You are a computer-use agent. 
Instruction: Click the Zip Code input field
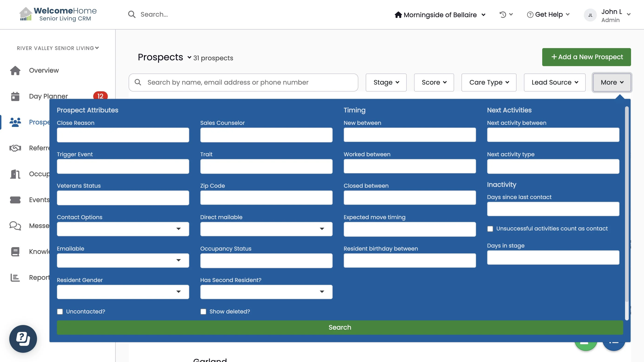(x=266, y=198)
